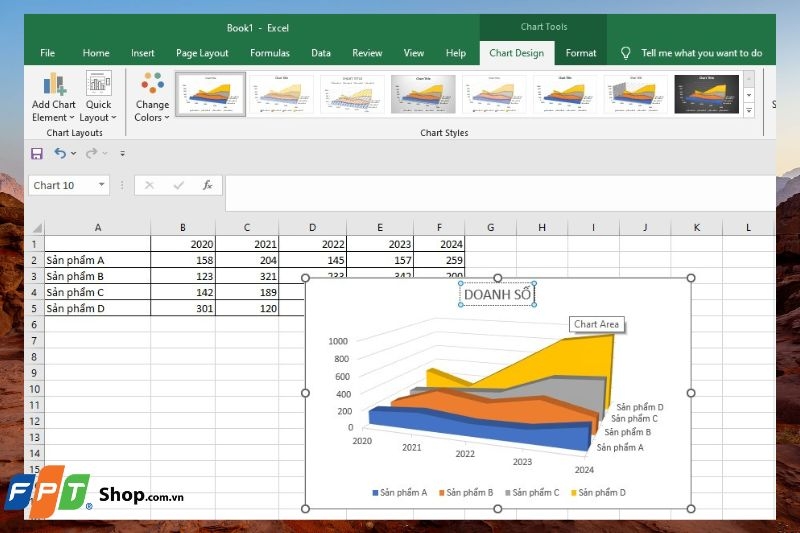Open the undo history dropdown arrow
The image size is (800, 533).
74,153
